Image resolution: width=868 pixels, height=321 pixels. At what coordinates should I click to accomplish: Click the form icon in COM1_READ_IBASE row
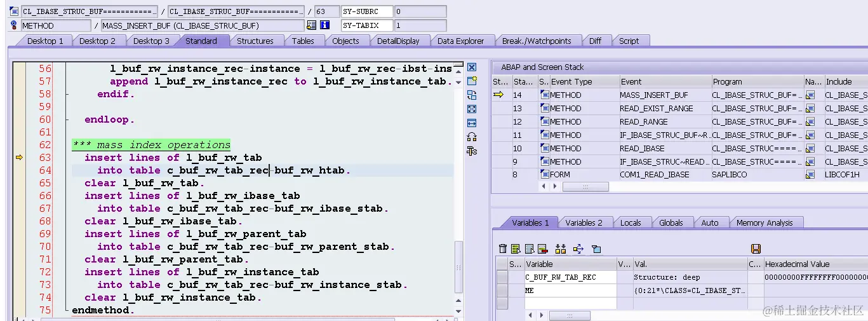coord(544,174)
